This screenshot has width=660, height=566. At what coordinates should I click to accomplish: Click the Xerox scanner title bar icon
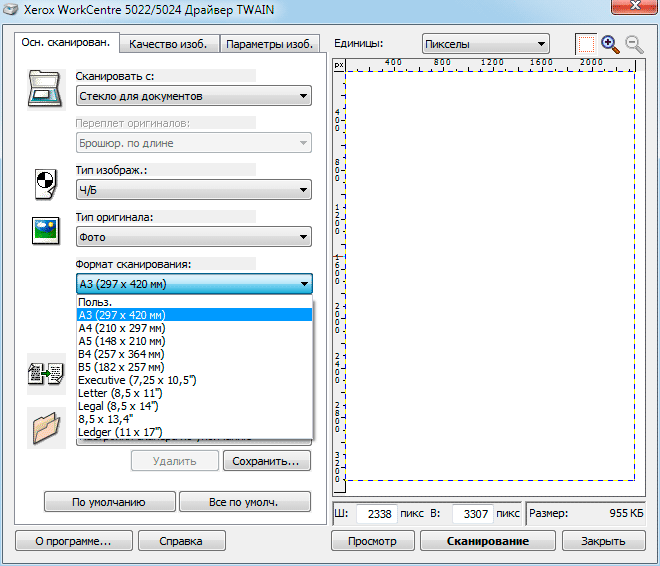coord(11,9)
